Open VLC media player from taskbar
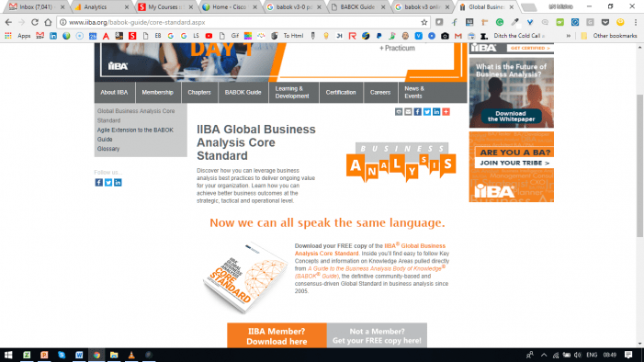Viewport: 644px width, 362px height. (131, 355)
